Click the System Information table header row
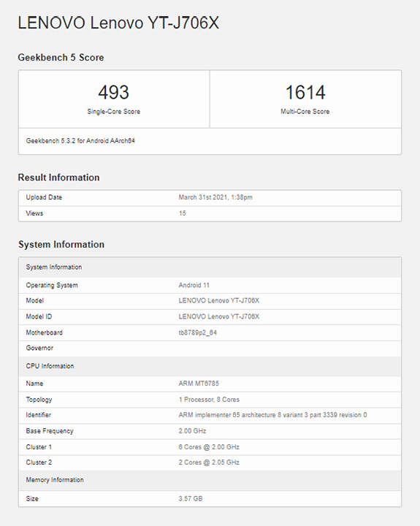The height and width of the screenshot is (526, 420). tap(210, 267)
